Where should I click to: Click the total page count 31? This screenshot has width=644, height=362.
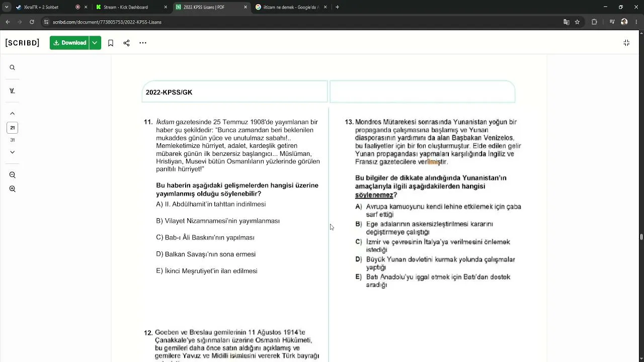pyautogui.click(x=13, y=140)
